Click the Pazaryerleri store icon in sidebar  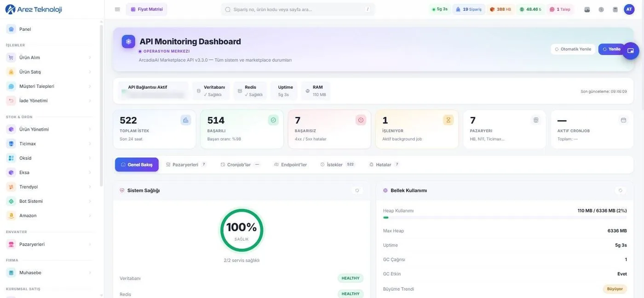click(x=11, y=244)
